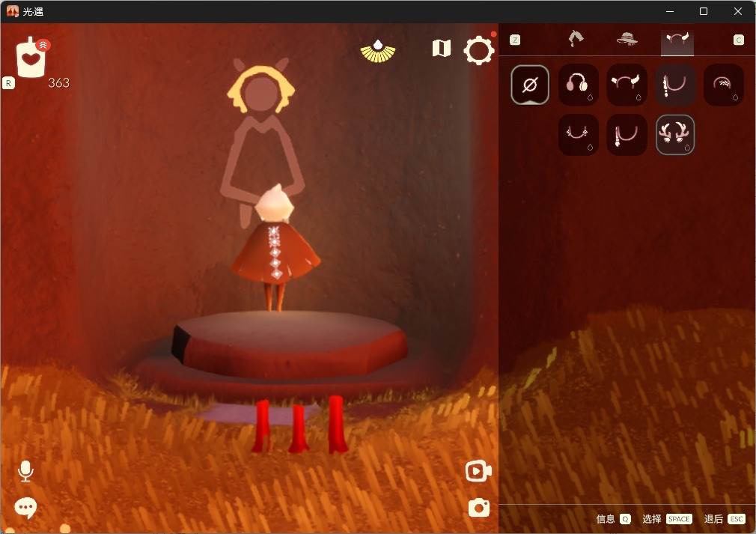Equip the antler horns accessory
Screen dimensions: 756x534
675,135
